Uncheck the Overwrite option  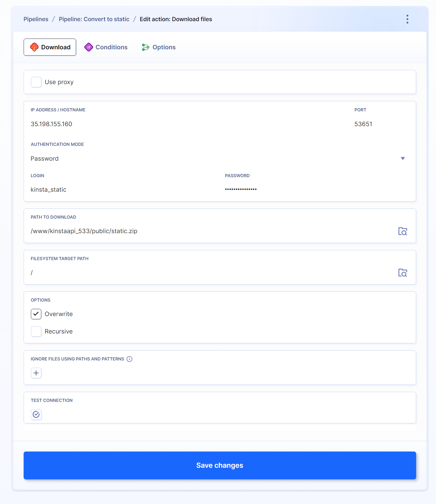point(36,314)
